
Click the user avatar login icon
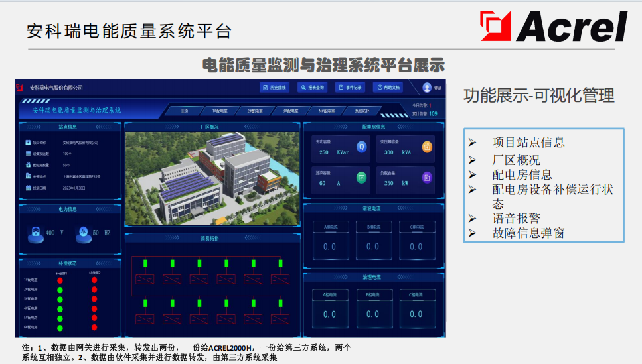427,87
